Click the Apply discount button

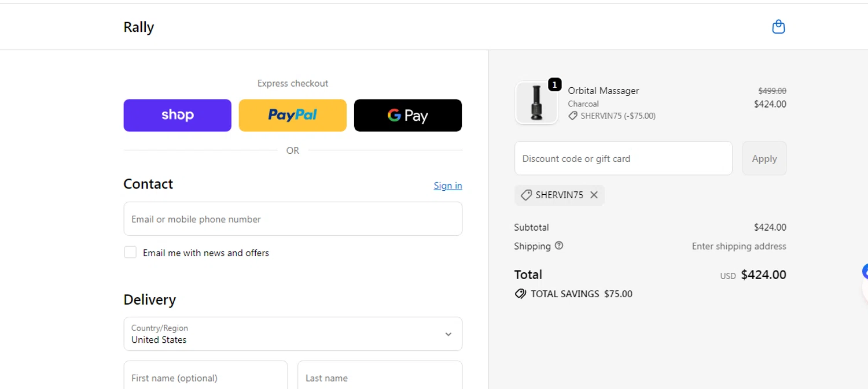764,158
